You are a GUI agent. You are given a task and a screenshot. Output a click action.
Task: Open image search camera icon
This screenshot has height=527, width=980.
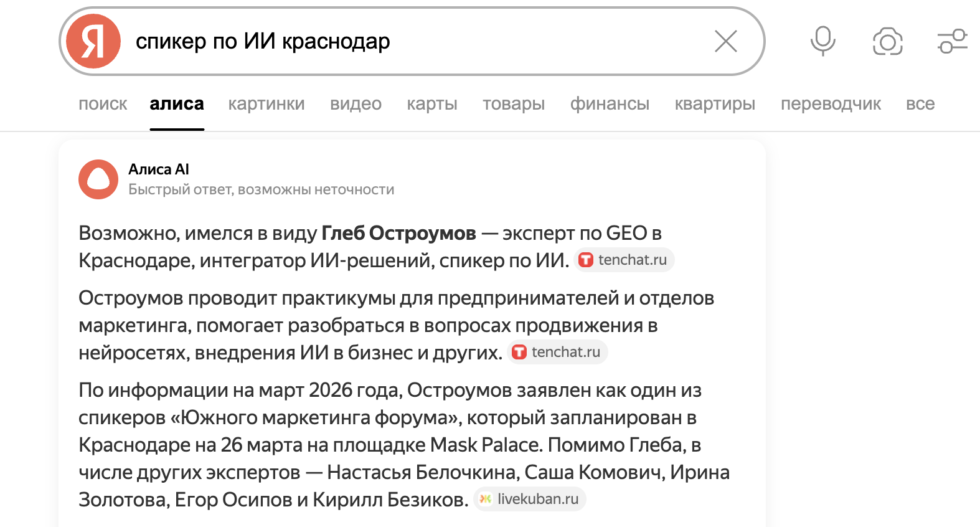coord(887,42)
